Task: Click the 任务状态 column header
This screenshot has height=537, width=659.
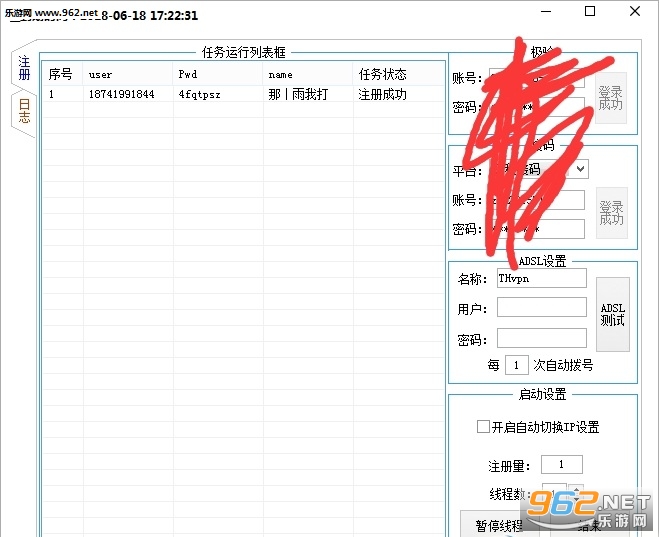Action: click(x=398, y=74)
